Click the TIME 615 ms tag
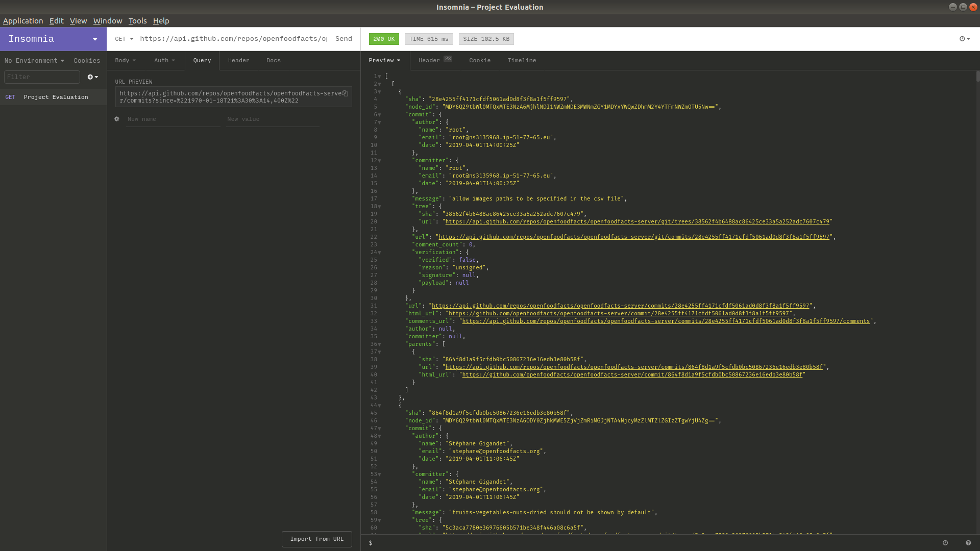Screen dimensions: 980x551 pyautogui.click(x=429, y=39)
